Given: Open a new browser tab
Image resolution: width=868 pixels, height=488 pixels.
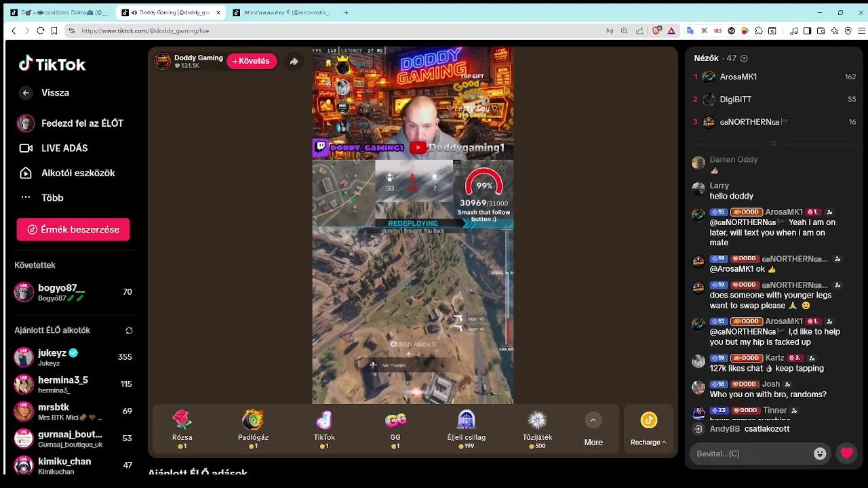Looking at the screenshot, I should click(346, 13).
